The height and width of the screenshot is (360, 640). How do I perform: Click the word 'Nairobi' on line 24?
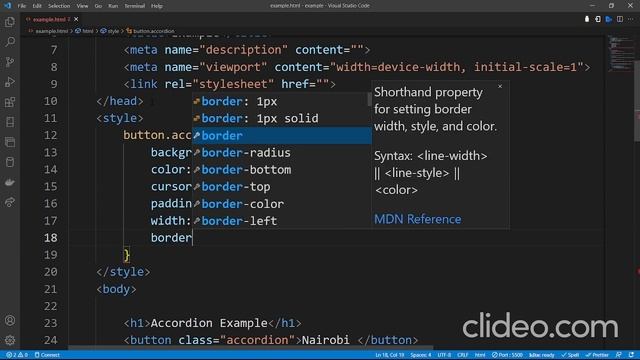pyautogui.click(x=326, y=340)
